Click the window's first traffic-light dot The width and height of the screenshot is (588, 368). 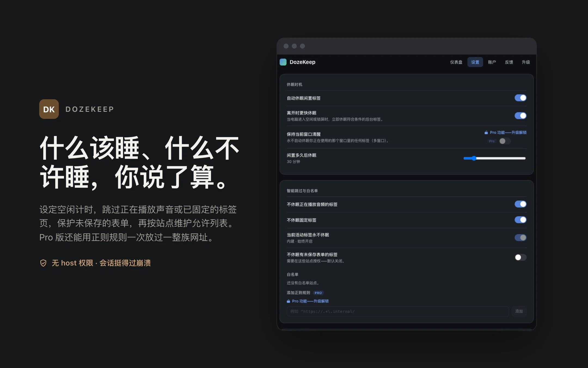(x=286, y=46)
